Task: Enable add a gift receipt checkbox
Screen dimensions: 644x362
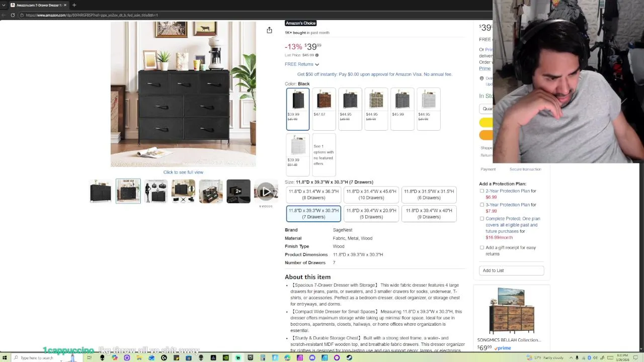Action: click(482, 247)
